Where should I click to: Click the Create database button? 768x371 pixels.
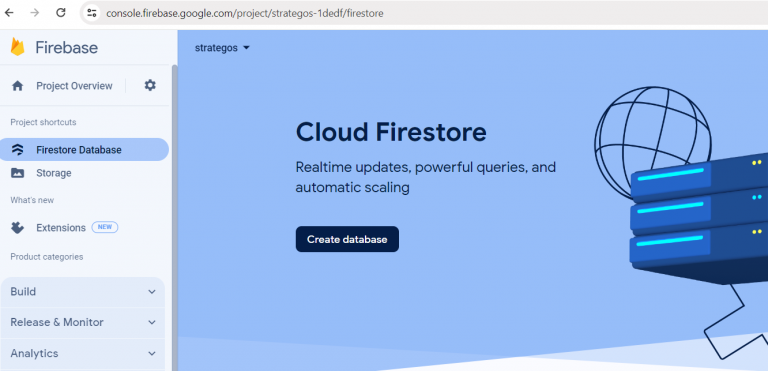pos(347,239)
